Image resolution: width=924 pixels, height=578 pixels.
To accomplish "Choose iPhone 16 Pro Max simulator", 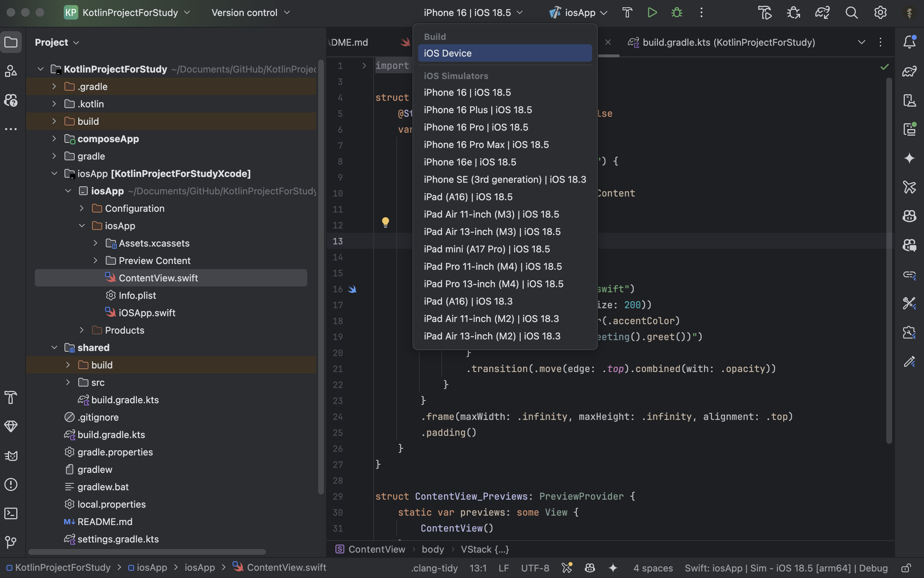I will pos(486,144).
